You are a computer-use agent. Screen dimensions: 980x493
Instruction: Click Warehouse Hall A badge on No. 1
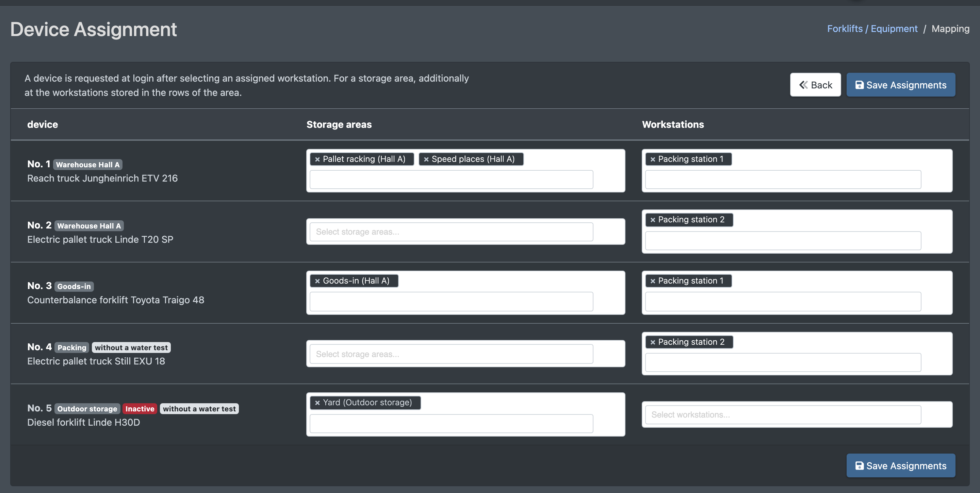88,165
